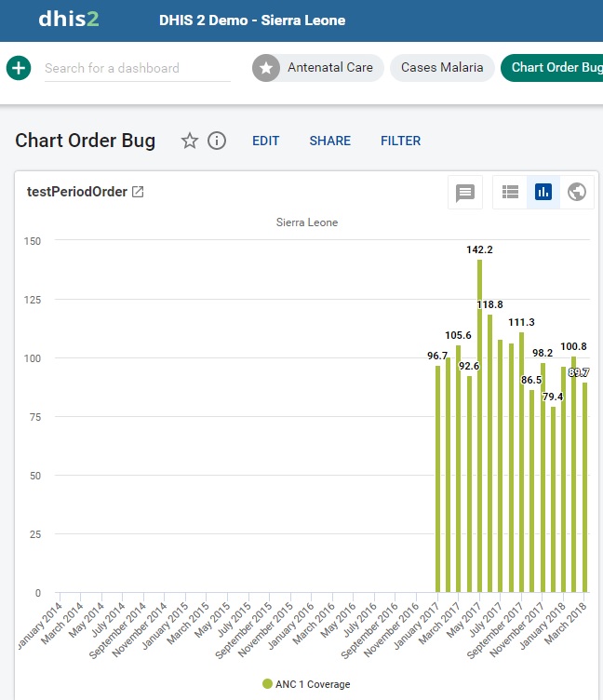Open the FILTER dashboard option
The image size is (603, 700).
click(400, 141)
